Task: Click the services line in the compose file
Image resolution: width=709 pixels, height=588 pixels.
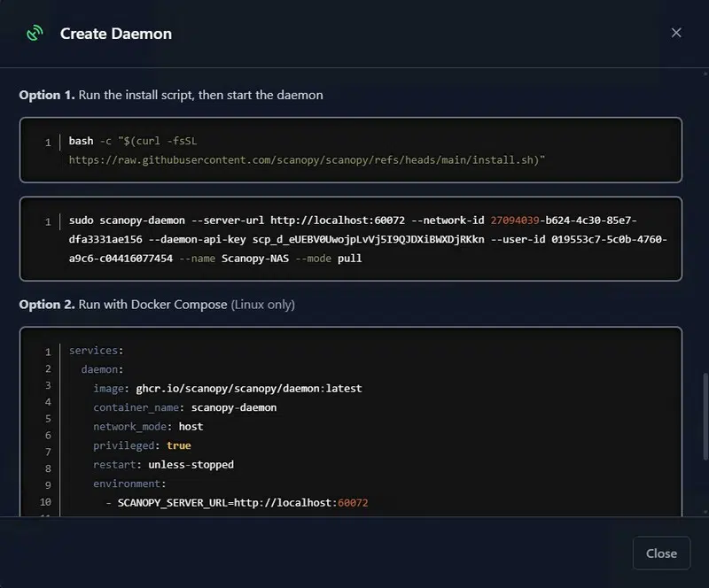Action: (90, 351)
